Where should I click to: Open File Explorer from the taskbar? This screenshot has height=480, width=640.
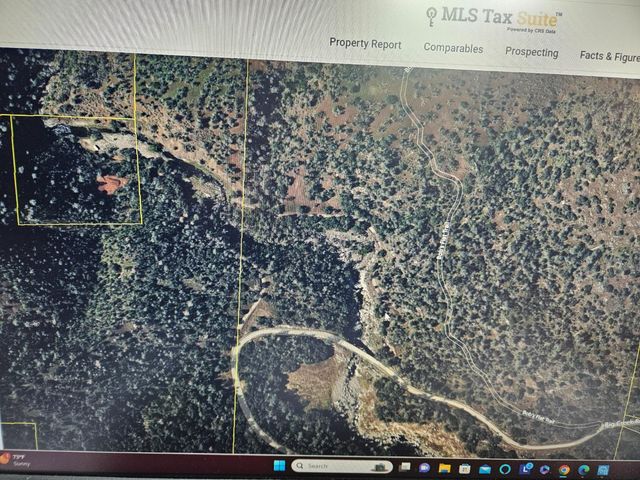coord(444,468)
